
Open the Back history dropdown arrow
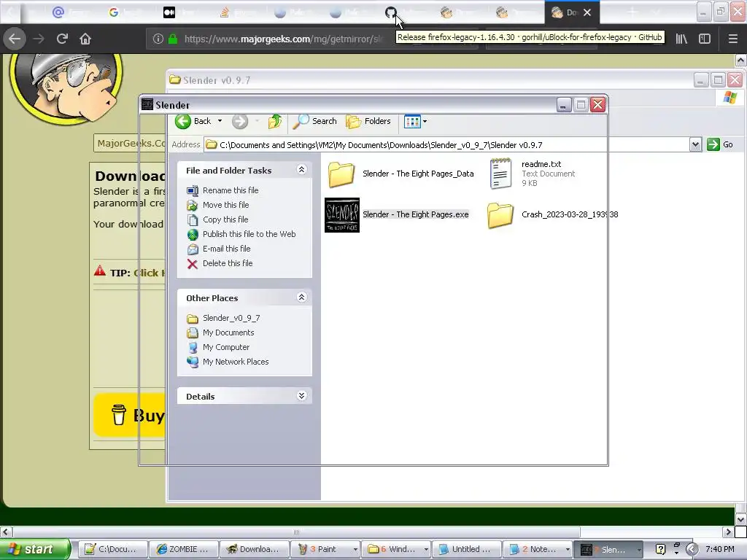click(x=220, y=122)
